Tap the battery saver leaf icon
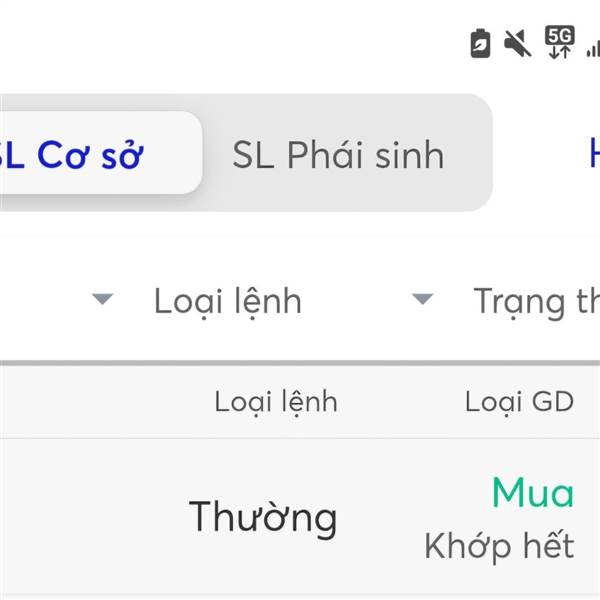This screenshot has width=600, height=600. (481, 44)
